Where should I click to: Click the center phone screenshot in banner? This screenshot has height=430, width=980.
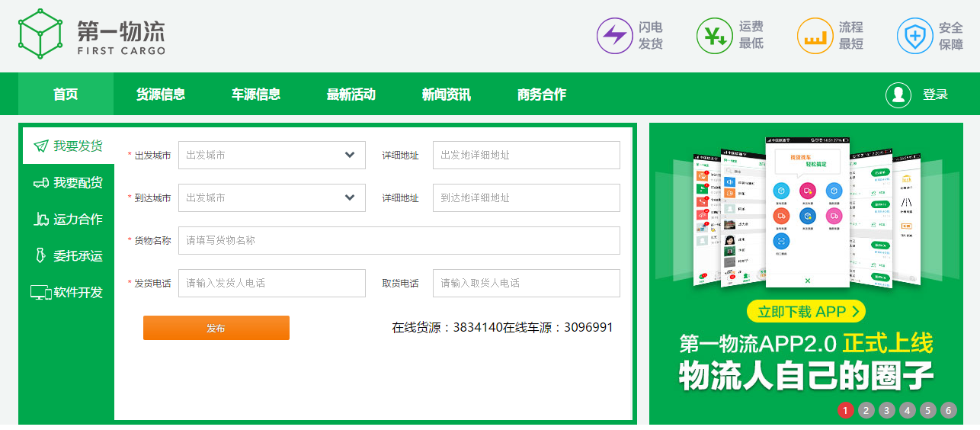tap(808, 213)
